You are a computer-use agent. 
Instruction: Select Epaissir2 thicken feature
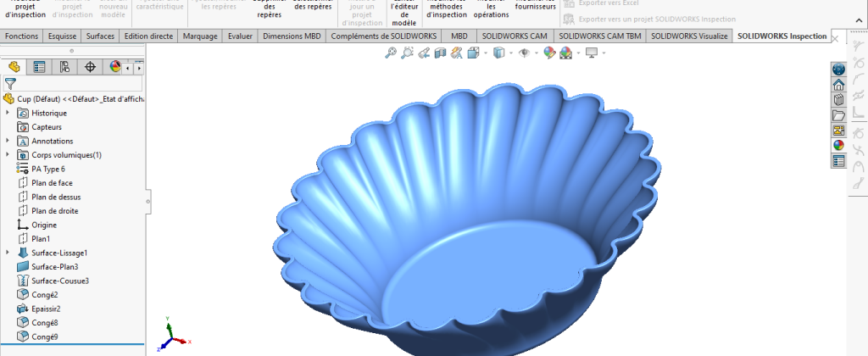click(39, 309)
